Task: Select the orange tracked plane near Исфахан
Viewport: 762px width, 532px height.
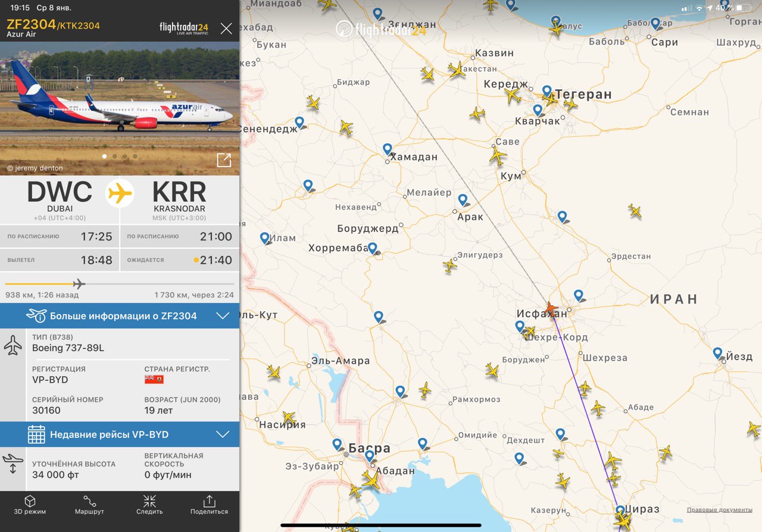Action: point(551,309)
